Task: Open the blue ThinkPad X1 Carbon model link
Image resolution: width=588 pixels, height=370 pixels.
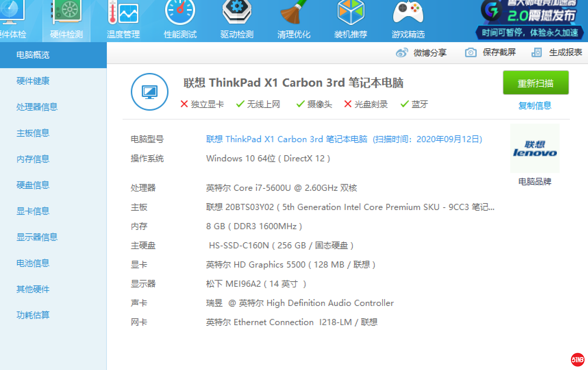Action: (344, 139)
